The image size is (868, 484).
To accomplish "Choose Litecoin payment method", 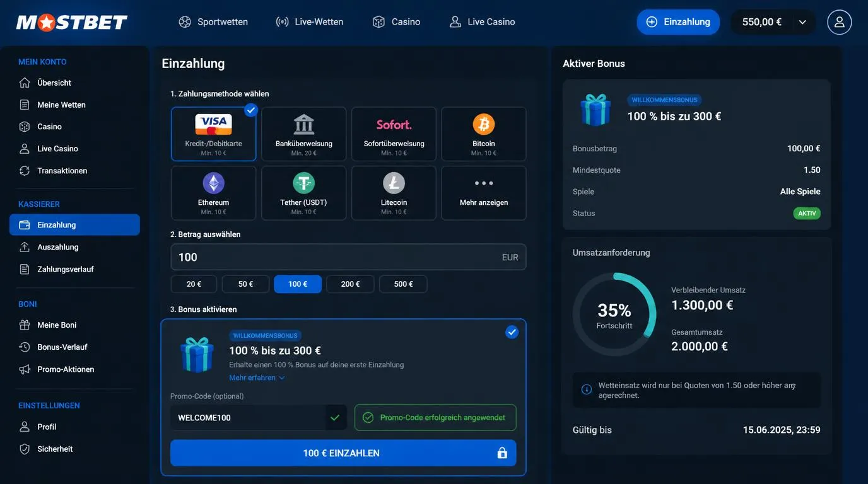I will click(394, 193).
